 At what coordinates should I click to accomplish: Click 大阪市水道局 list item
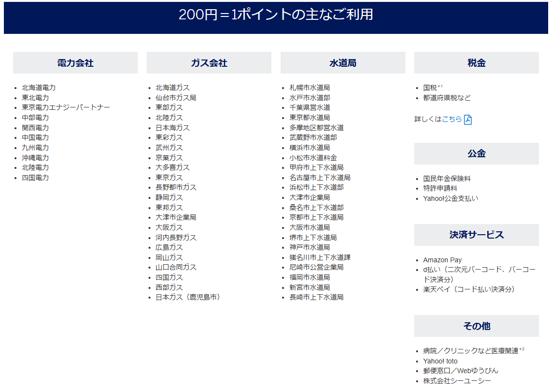[x=310, y=227]
